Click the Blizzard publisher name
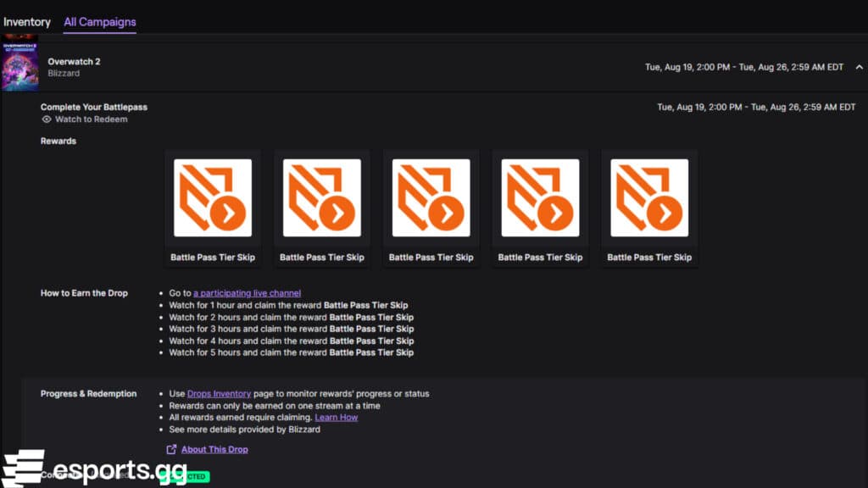 pyautogui.click(x=62, y=73)
